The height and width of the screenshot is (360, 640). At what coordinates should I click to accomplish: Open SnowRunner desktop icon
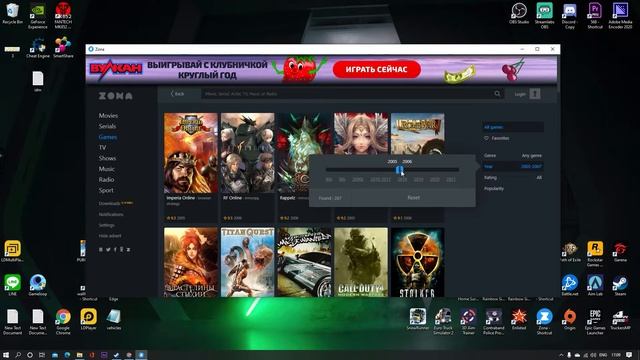(x=418, y=319)
